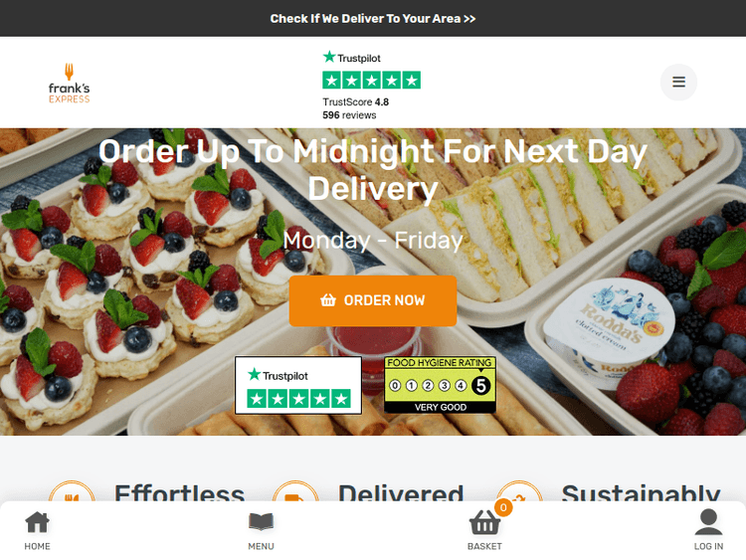Select the Sustainably feature heading
Image resolution: width=746 pixels, height=560 pixels.
[x=641, y=492]
